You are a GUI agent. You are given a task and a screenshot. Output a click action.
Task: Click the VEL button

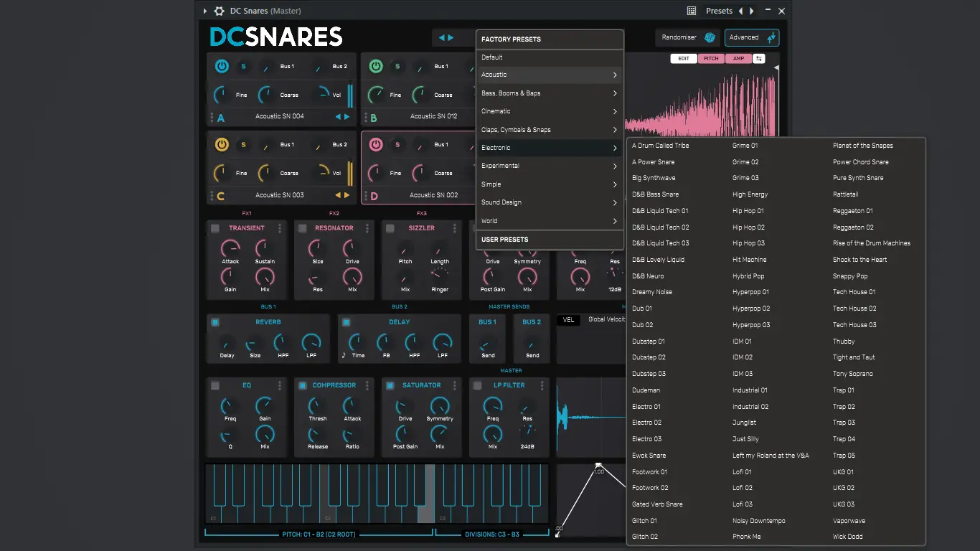point(569,320)
